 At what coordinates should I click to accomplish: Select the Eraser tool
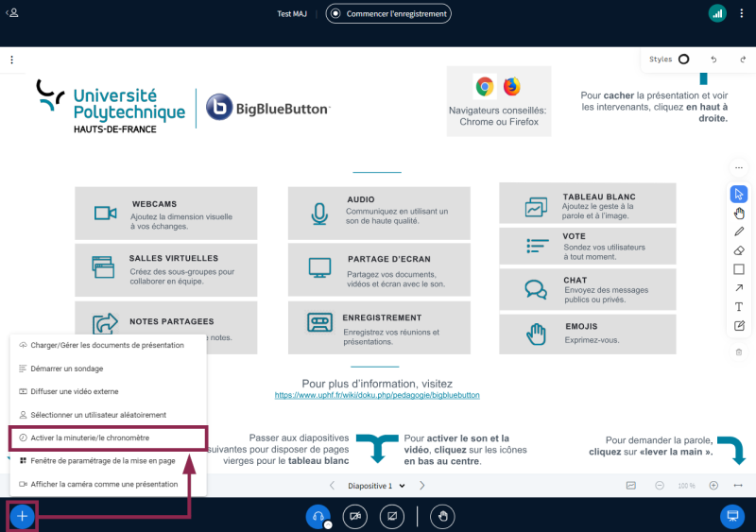[x=739, y=250]
